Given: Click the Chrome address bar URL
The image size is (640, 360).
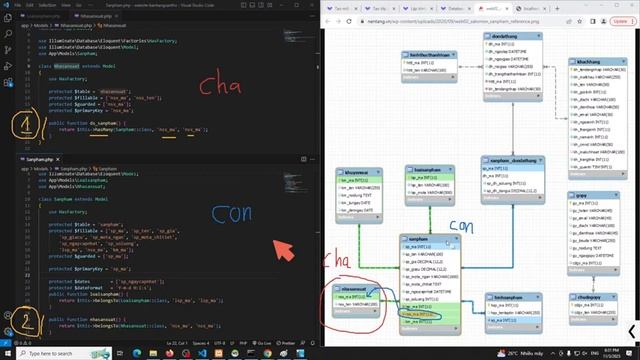Looking at the screenshot, I should [453, 21].
